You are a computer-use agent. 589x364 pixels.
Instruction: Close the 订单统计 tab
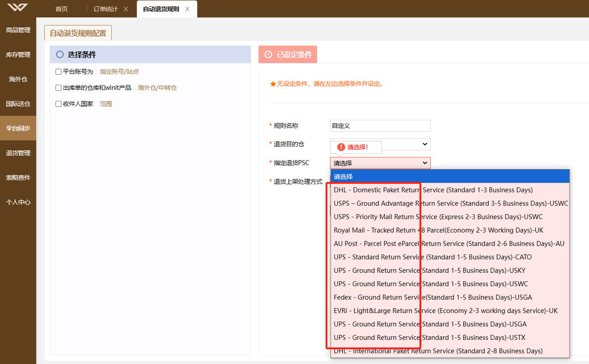[126, 9]
